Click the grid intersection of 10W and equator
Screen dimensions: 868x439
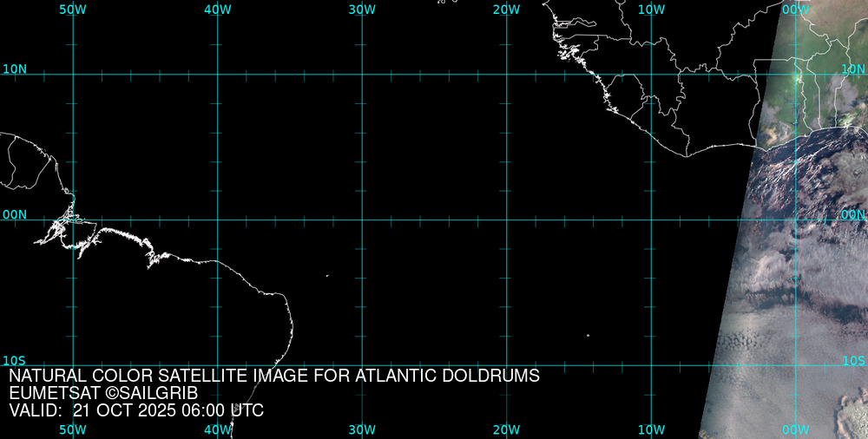pyautogui.click(x=651, y=219)
